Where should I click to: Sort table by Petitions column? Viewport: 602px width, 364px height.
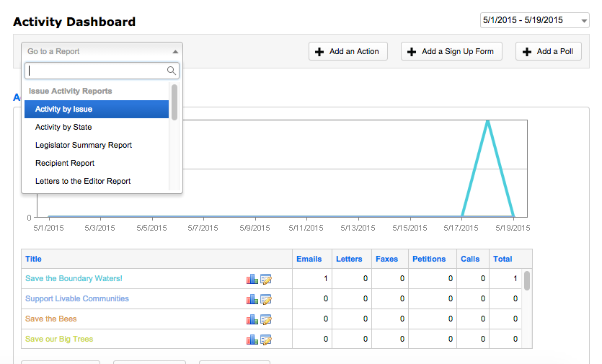[429, 259]
